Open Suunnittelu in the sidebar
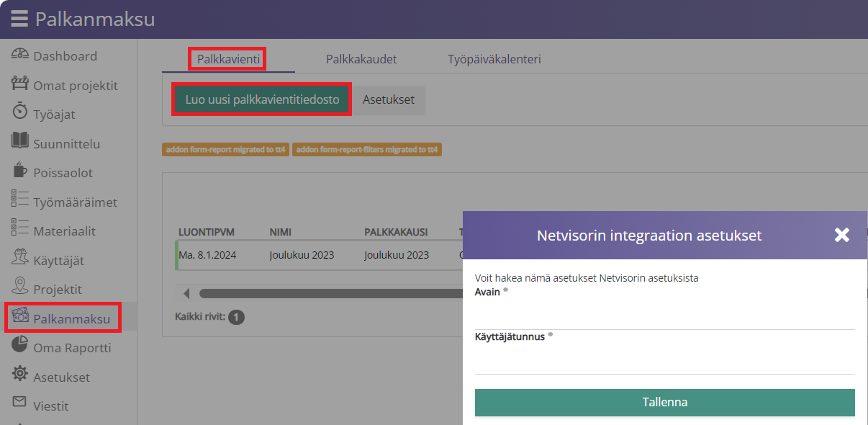 [68, 144]
